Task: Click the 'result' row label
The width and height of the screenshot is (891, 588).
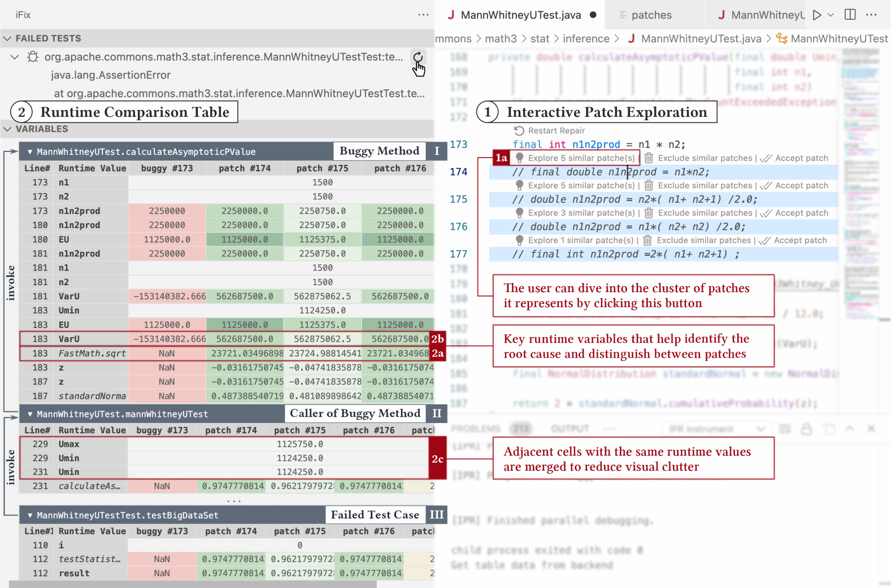Action: tap(74, 573)
